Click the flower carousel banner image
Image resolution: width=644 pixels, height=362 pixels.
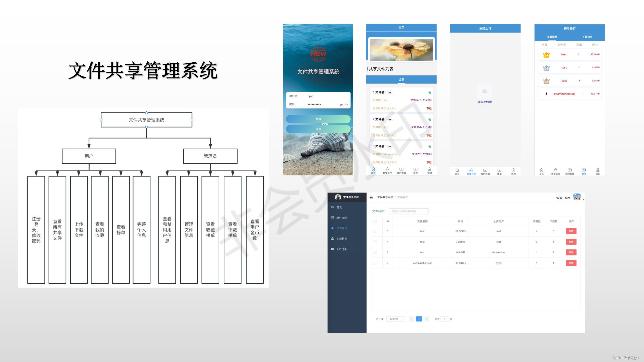click(x=401, y=50)
